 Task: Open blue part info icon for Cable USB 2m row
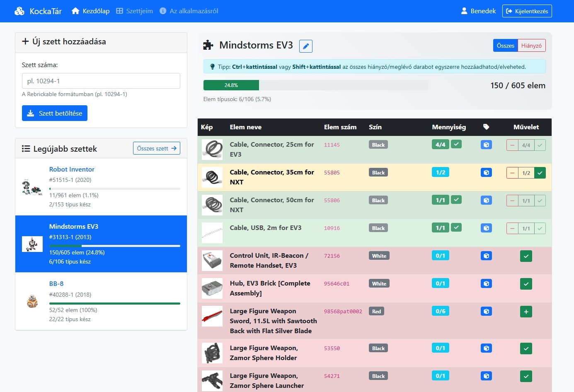[487, 228]
